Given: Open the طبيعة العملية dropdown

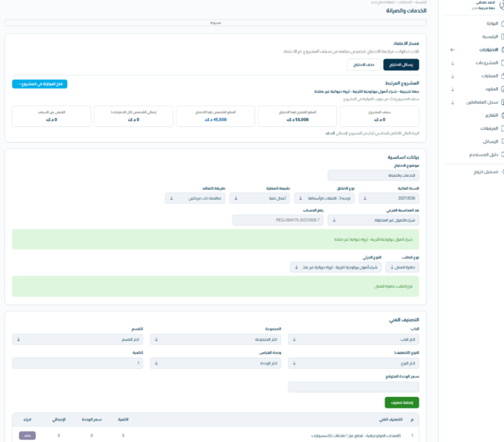Looking at the screenshot, I should point(260,199).
